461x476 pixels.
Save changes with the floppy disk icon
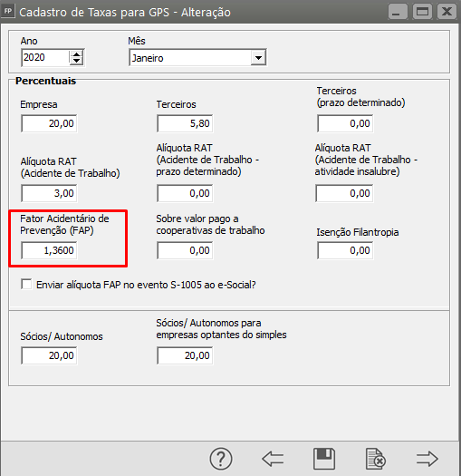click(324, 459)
